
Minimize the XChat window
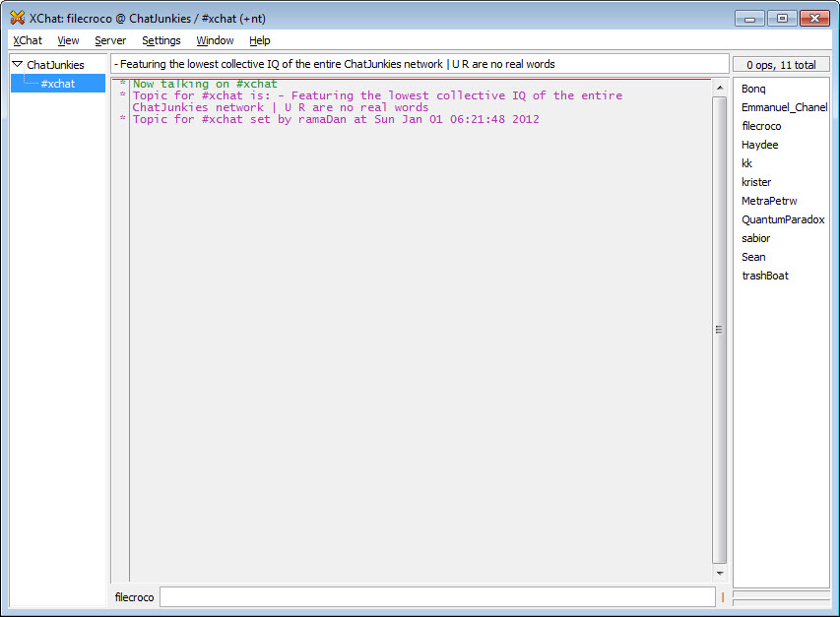click(749, 19)
